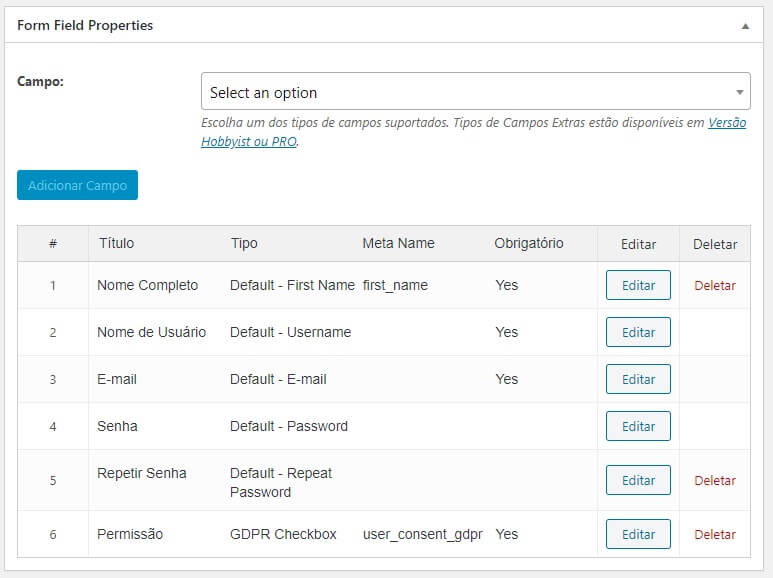Image resolution: width=773 pixels, height=578 pixels.
Task: Click the Tipo column header
Action: [x=244, y=243]
